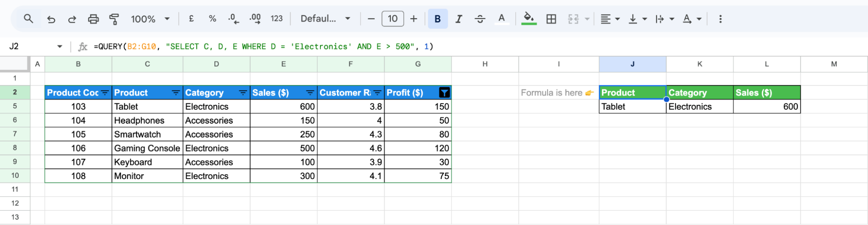Open the horizontal align dropdown
868x225 pixels.
610,19
